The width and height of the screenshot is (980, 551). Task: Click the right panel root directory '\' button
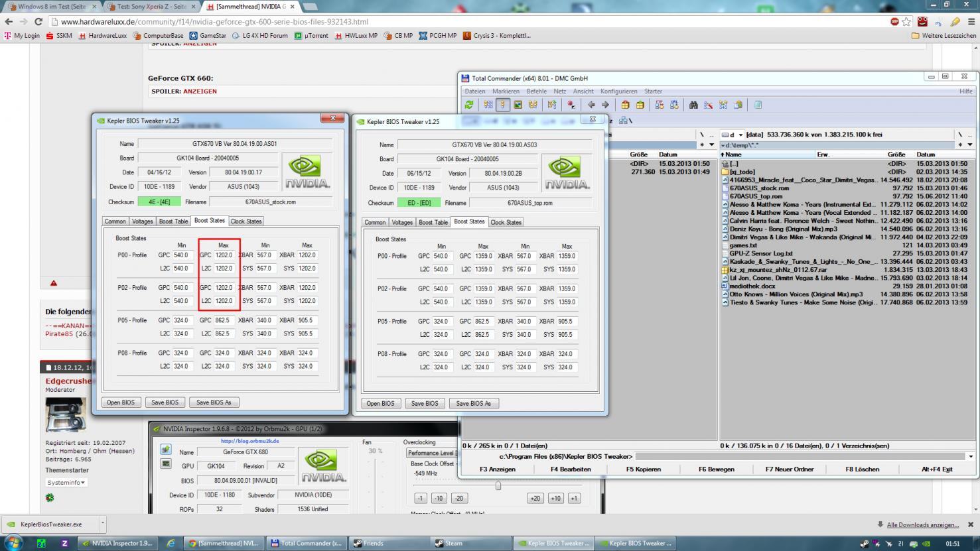[959, 135]
